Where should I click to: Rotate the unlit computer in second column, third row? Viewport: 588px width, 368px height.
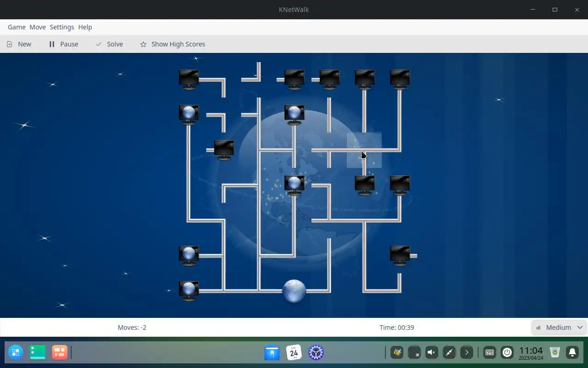pos(224,150)
